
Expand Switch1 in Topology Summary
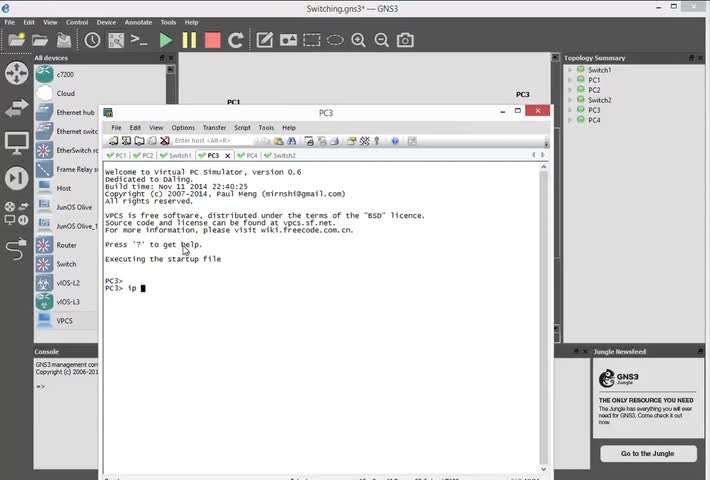pos(570,70)
